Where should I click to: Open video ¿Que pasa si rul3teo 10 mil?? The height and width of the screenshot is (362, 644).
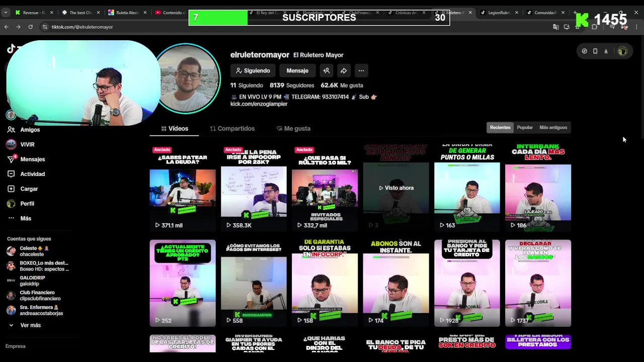tap(325, 188)
